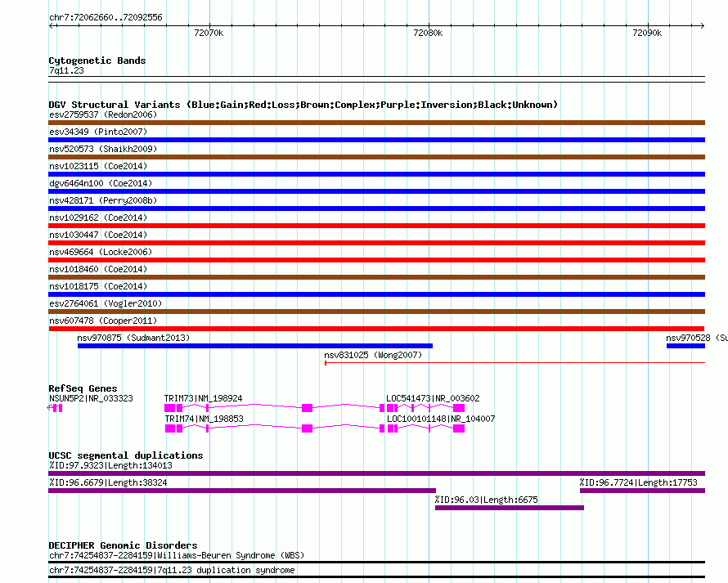Viewport: 728px width, 583px height.
Task: Select the Cytogenetic Bands track title
Action: [97, 61]
